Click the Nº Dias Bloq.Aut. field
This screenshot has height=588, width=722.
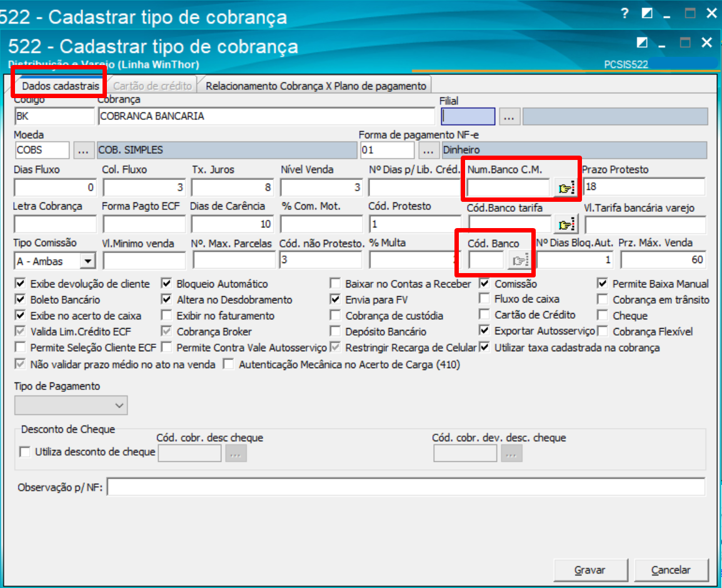tap(574, 260)
